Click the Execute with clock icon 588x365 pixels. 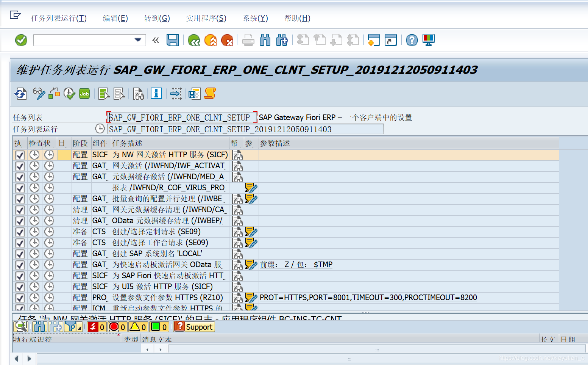[69, 94]
